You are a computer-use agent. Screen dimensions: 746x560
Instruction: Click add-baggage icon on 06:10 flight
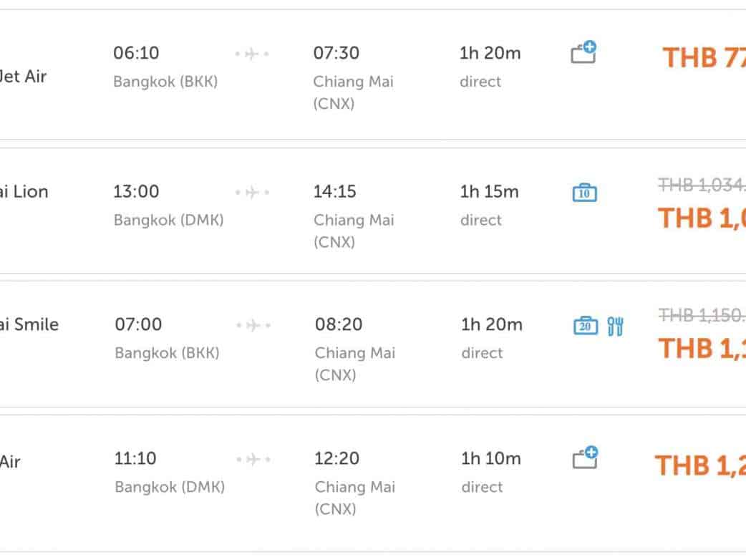[583, 53]
